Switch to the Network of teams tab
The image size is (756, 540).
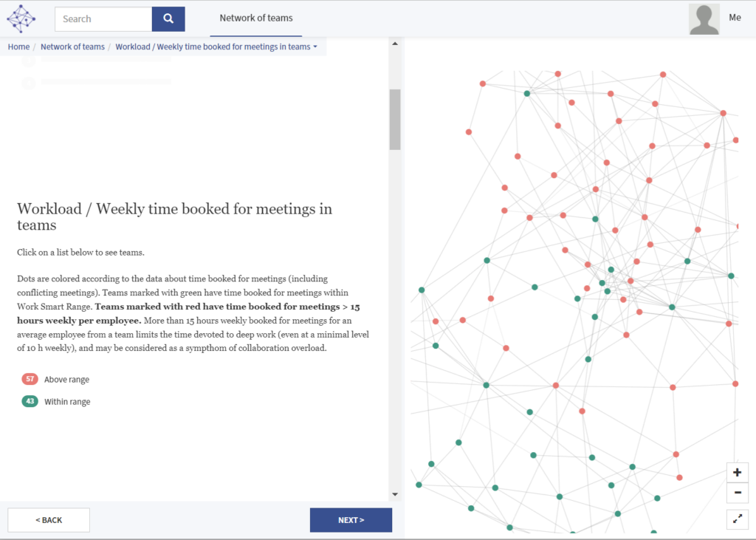[x=255, y=18]
